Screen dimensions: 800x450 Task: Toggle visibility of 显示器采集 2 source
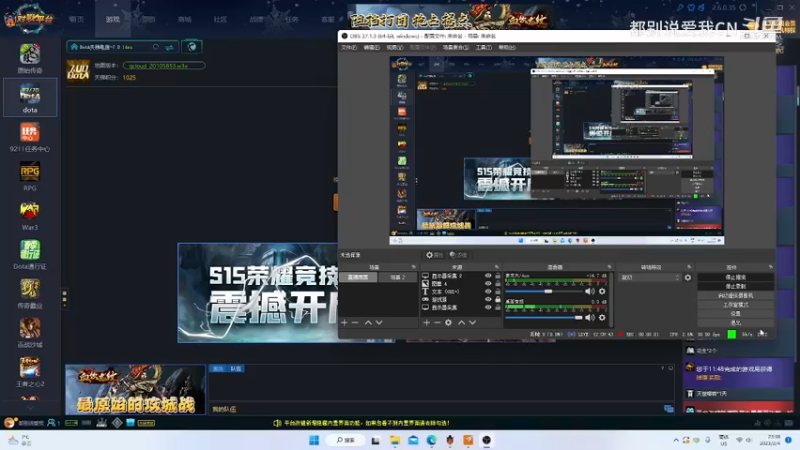point(488,276)
